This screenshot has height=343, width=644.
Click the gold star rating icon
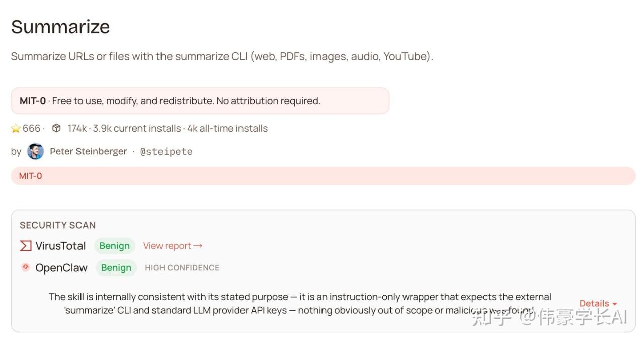click(x=16, y=128)
